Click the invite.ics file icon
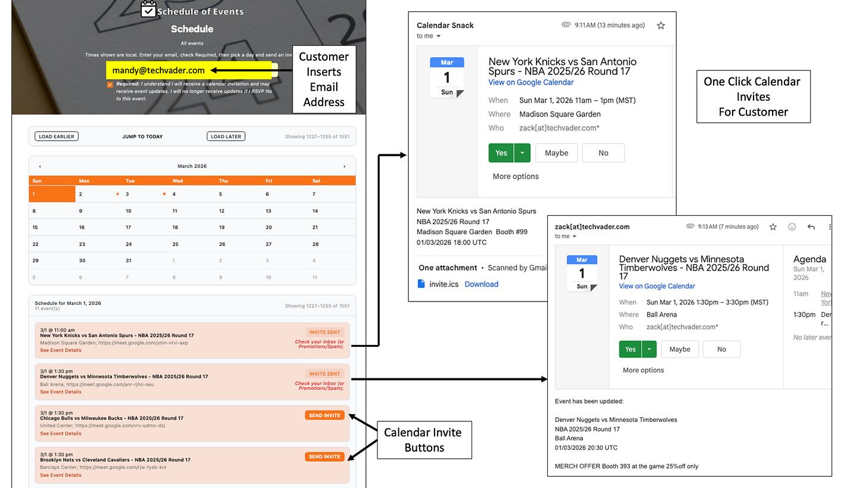This screenshot has height=488, width=868. point(421,284)
